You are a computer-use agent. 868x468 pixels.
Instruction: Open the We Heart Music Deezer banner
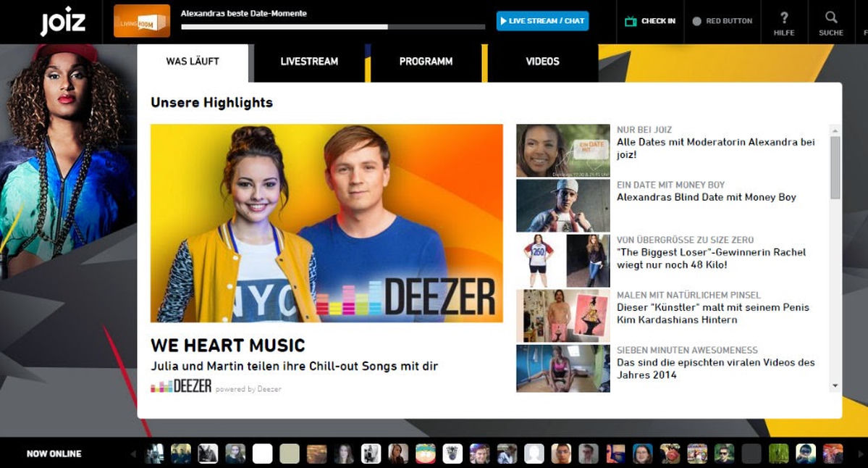tap(326, 223)
